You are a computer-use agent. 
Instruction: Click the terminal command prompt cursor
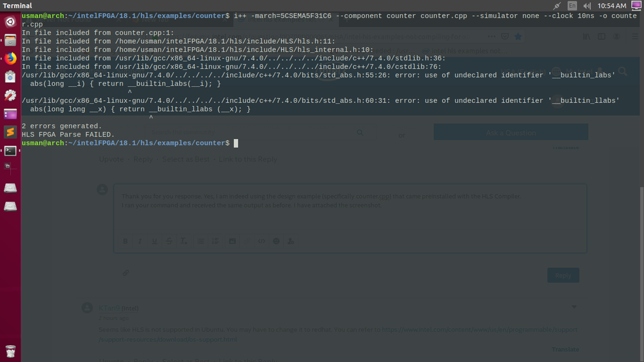point(236,143)
